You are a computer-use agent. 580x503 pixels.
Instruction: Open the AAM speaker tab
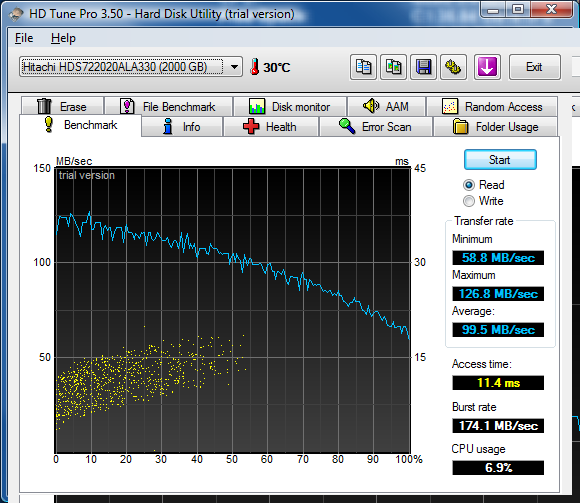(x=386, y=107)
